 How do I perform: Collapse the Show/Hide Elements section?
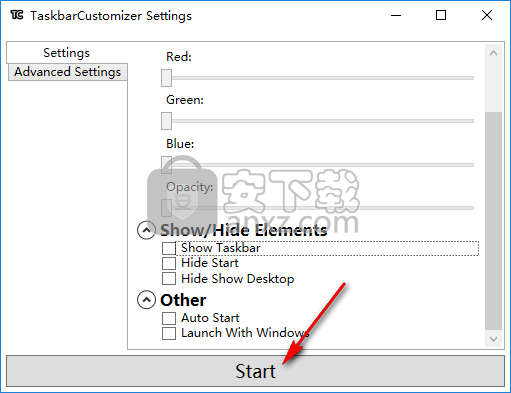pyautogui.click(x=146, y=230)
